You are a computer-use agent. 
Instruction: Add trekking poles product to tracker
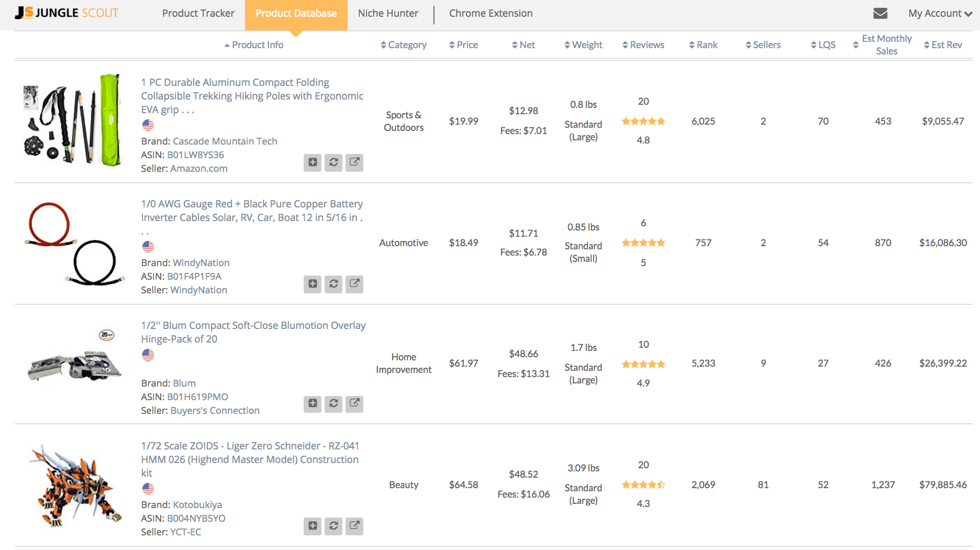pyautogui.click(x=312, y=162)
